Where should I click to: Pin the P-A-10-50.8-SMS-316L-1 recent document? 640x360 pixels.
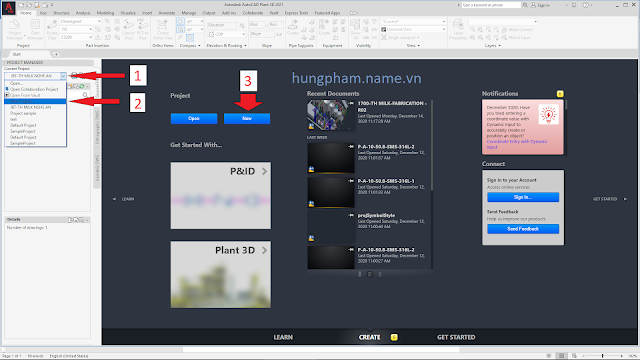click(x=351, y=181)
